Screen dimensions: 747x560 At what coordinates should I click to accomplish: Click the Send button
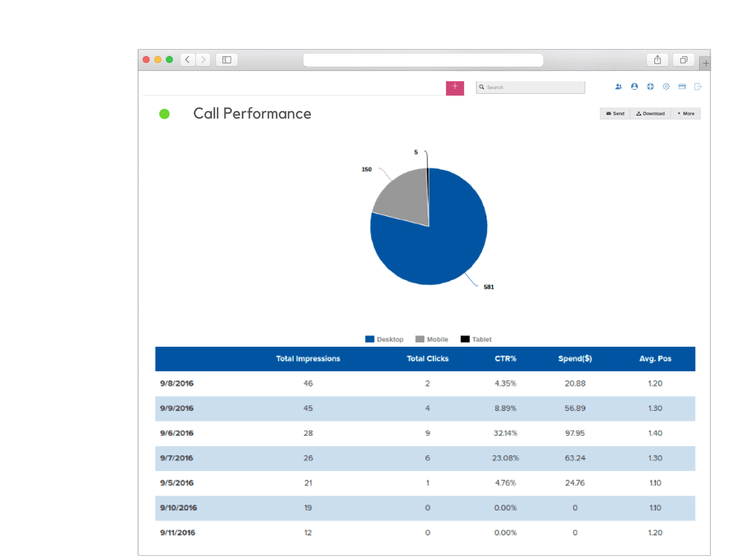point(615,113)
